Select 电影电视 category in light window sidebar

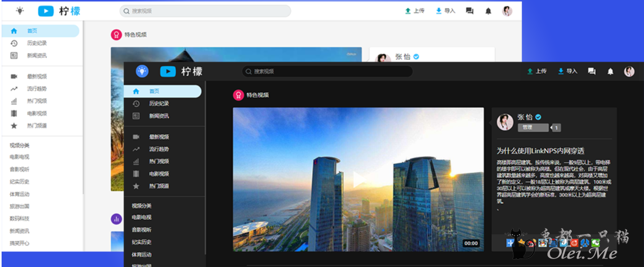coord(20,157)
